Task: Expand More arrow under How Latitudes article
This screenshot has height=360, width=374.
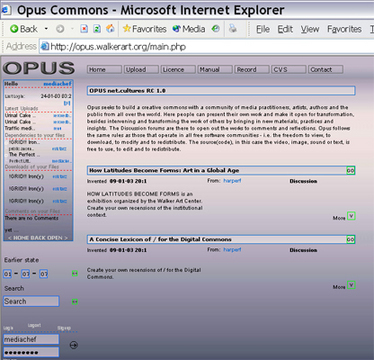Action: pos(351,216)
